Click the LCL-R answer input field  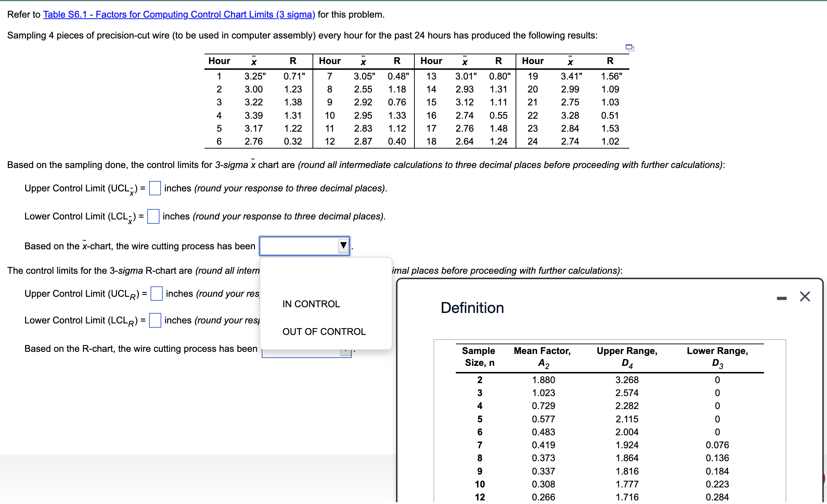pyautogui.click(x=154, y=320)
